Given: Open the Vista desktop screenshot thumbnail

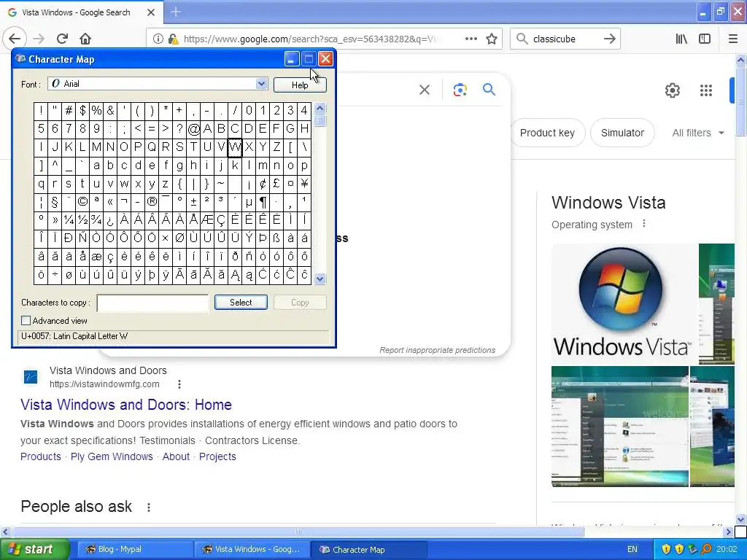Looking at the screenshot, I should 620,426.
